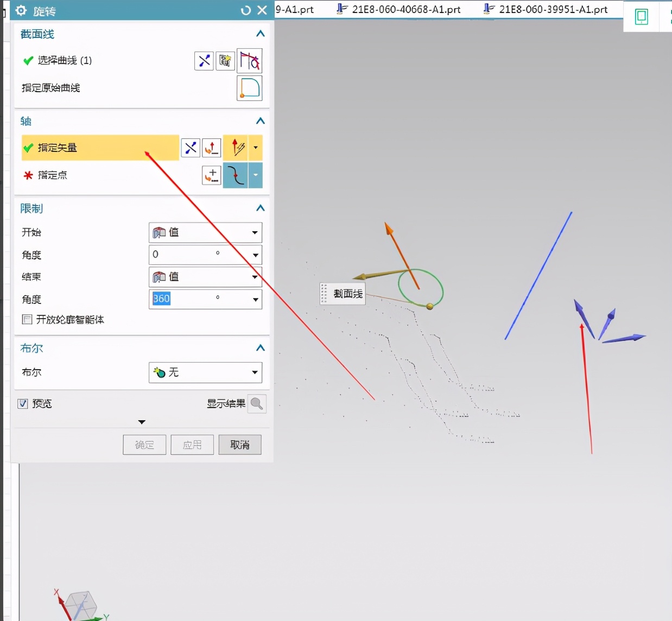Reset the 旋转 dialog with the circular arrow icon
The height and width of the screenshot is (621, 672).
coord(246,10)
